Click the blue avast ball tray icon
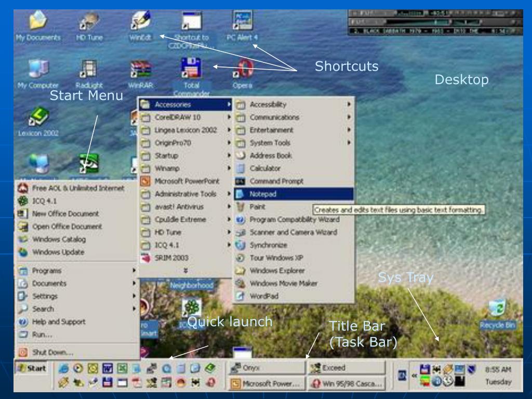This screenshot has height=399, width=532. 436,381
